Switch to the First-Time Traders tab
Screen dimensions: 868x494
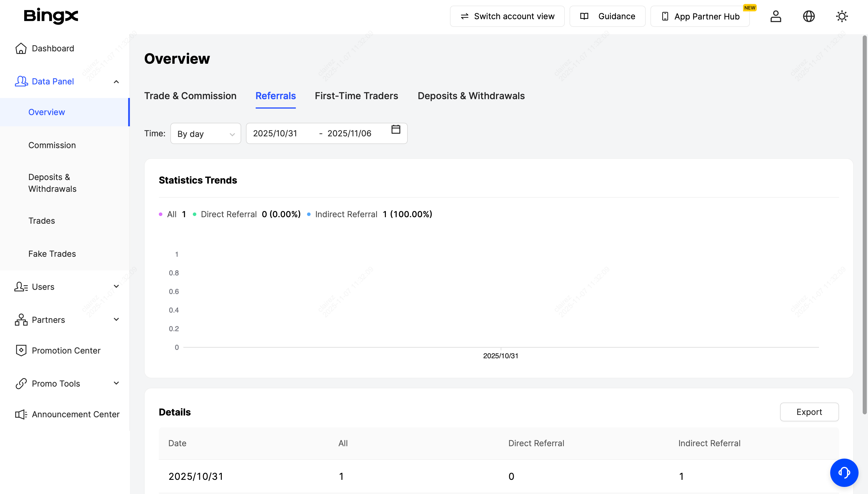356,96
